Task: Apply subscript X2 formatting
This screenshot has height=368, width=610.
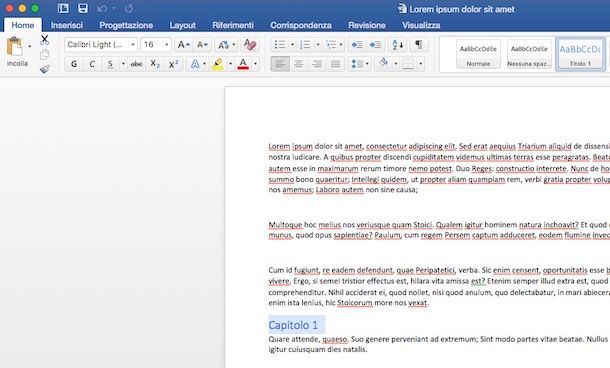Action: pos(155,64)
